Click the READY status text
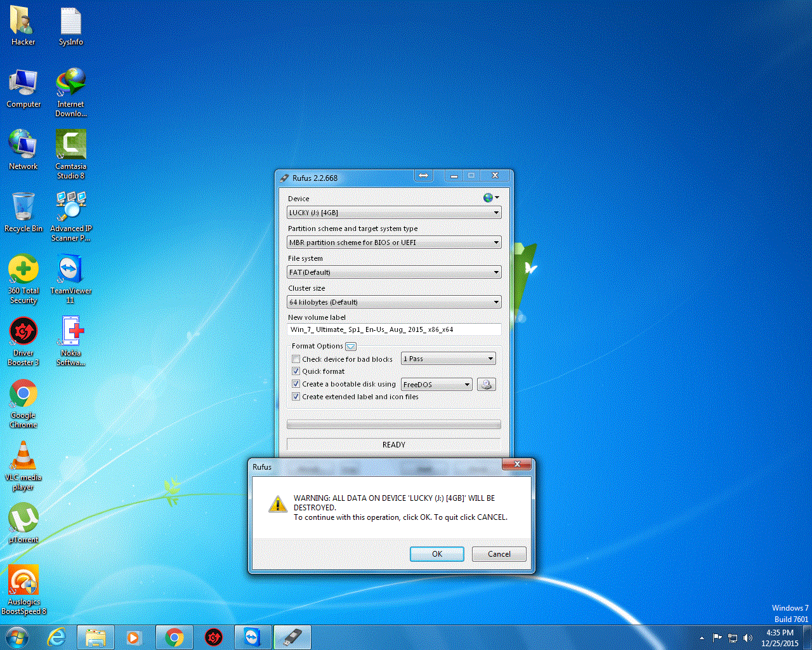The height and width of the screenshot is (650, 812). point(394,445)
